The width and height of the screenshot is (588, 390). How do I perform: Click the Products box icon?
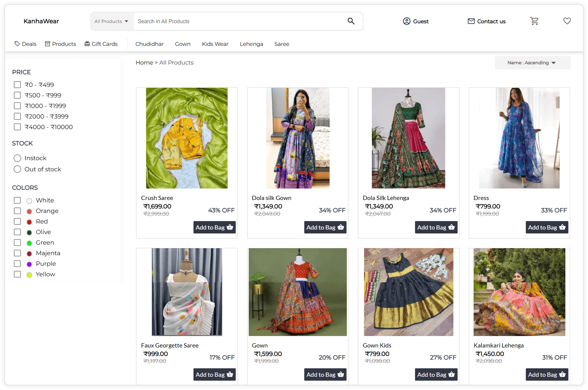click(x=47, y=44)
